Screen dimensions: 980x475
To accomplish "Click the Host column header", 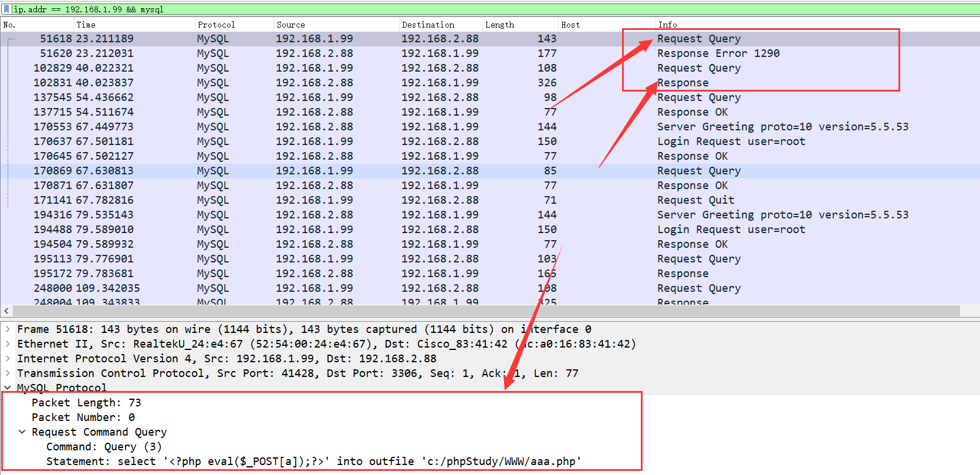I will (x=607, y=25).
